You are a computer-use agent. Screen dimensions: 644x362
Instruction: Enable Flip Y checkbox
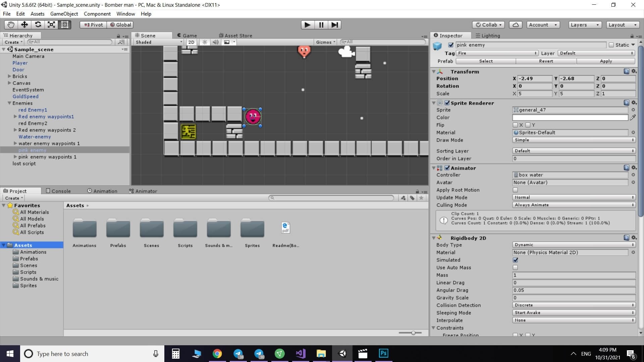(528, 125)
